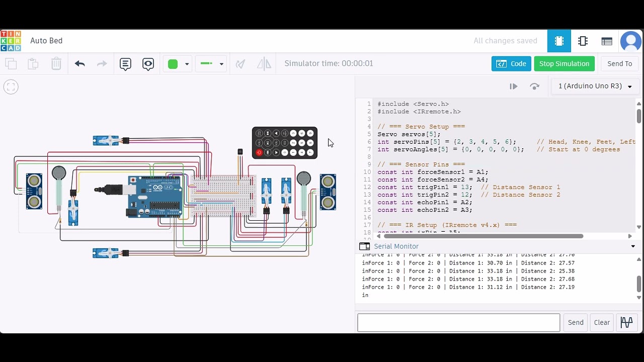
Task: Toggle the serial monitor graph view
Action: tap(627, 322)
